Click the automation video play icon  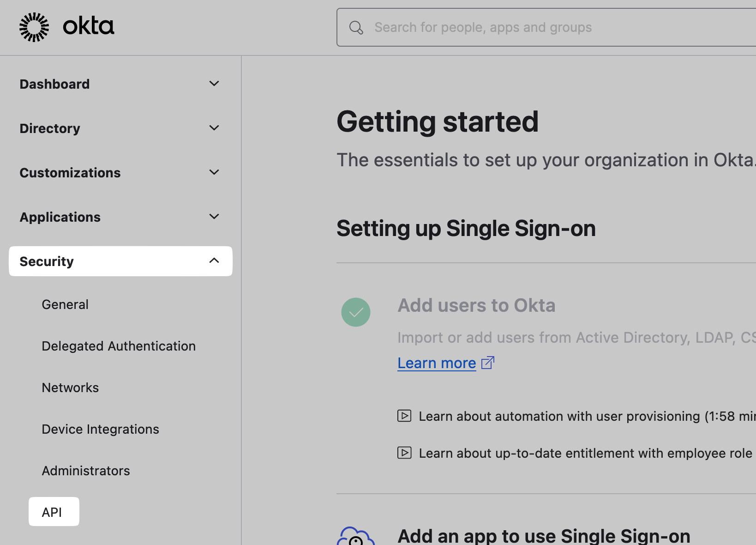(404, 416)
